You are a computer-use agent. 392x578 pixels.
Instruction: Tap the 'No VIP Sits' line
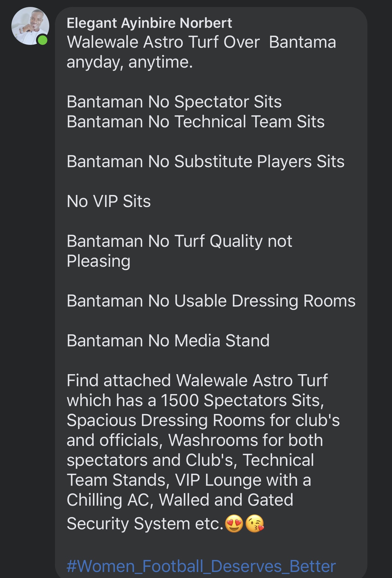(109, 201)
